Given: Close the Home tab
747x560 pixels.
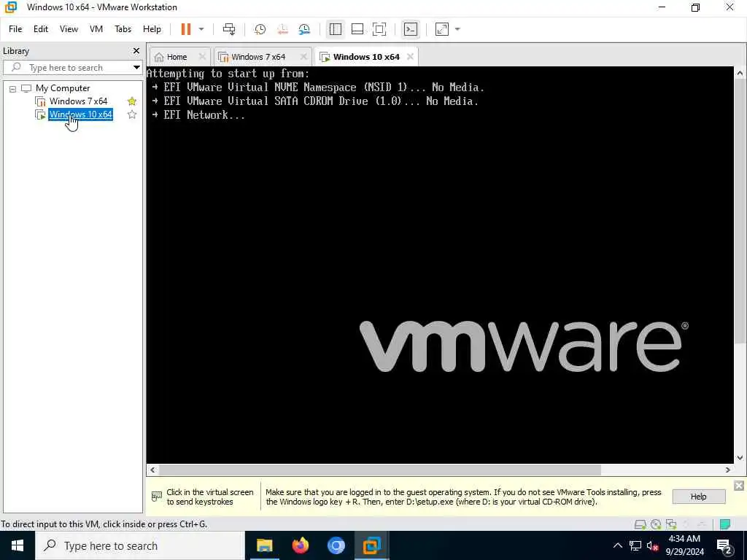Looking at the screenshot, I should [x=202, y=57].
